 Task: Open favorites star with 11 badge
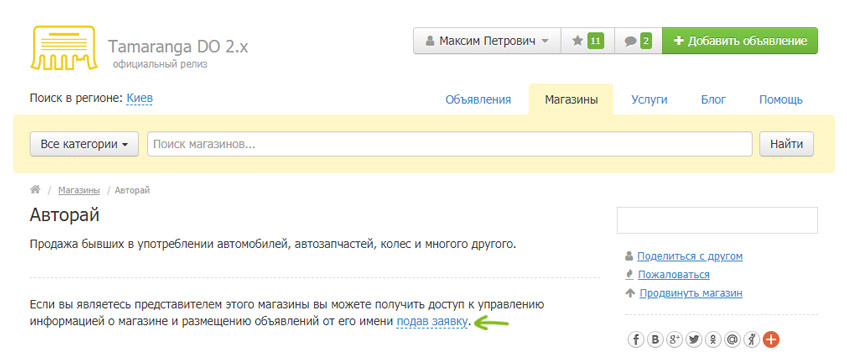point(588,41)
